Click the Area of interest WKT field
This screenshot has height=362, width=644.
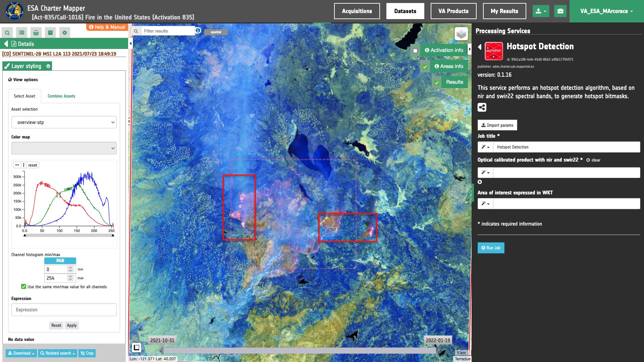tap(567, 204)
